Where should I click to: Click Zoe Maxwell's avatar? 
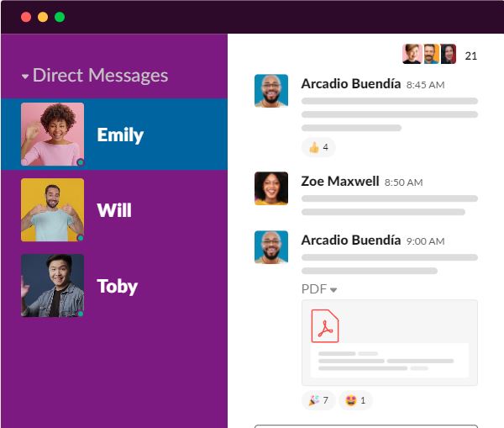[x=271, y=188]
